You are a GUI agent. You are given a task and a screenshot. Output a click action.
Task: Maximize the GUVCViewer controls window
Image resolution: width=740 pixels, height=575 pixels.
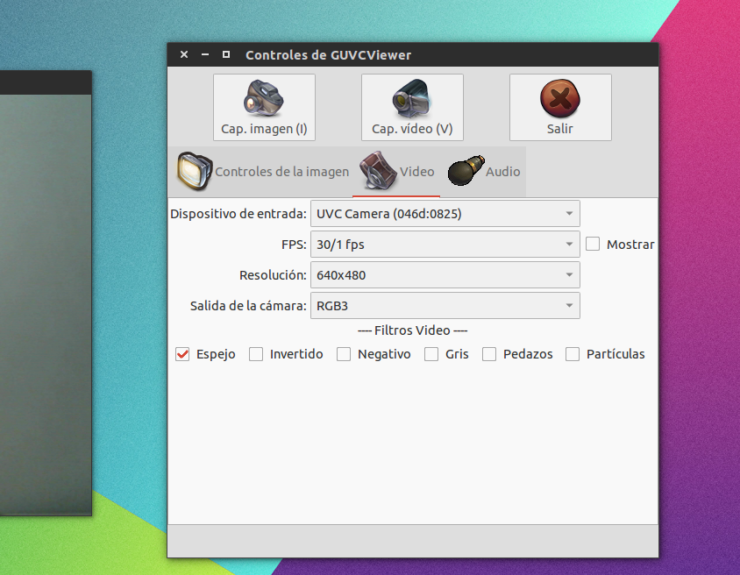click(x=226, y=55)
